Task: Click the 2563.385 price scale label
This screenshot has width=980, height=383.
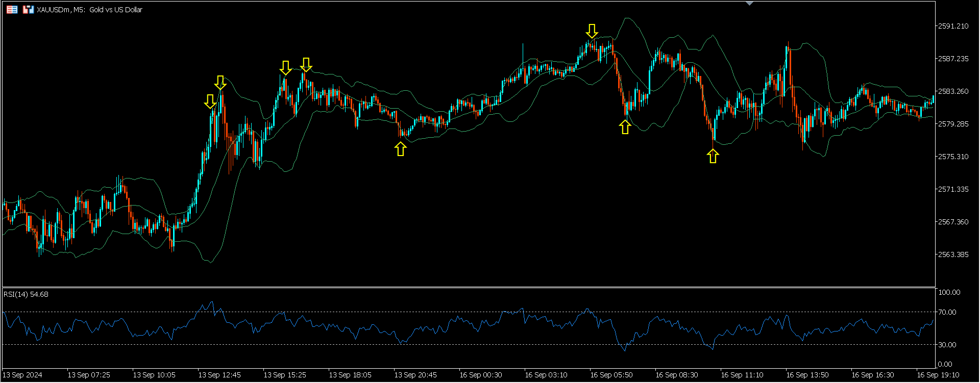Action: click(953, 254)
